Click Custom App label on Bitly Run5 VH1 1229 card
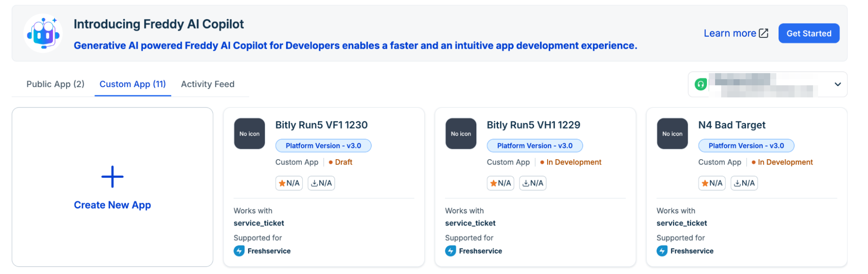 (x=508, y=162)
